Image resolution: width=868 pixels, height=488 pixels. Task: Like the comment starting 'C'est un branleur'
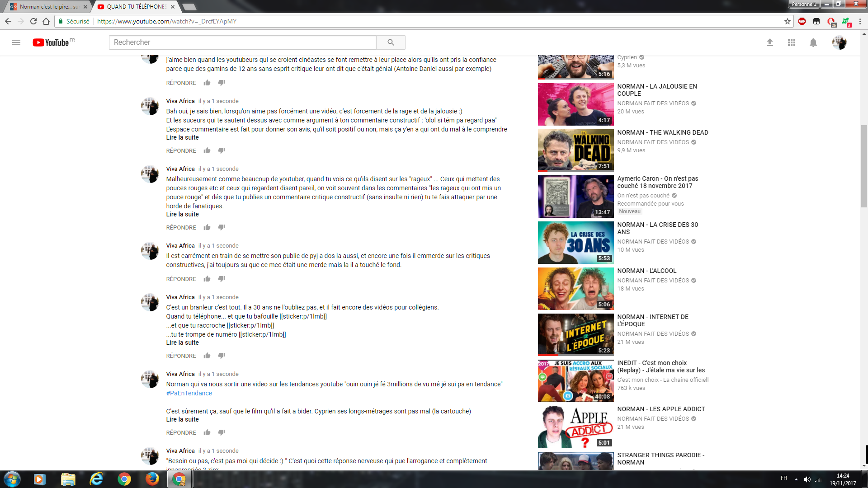207,356
